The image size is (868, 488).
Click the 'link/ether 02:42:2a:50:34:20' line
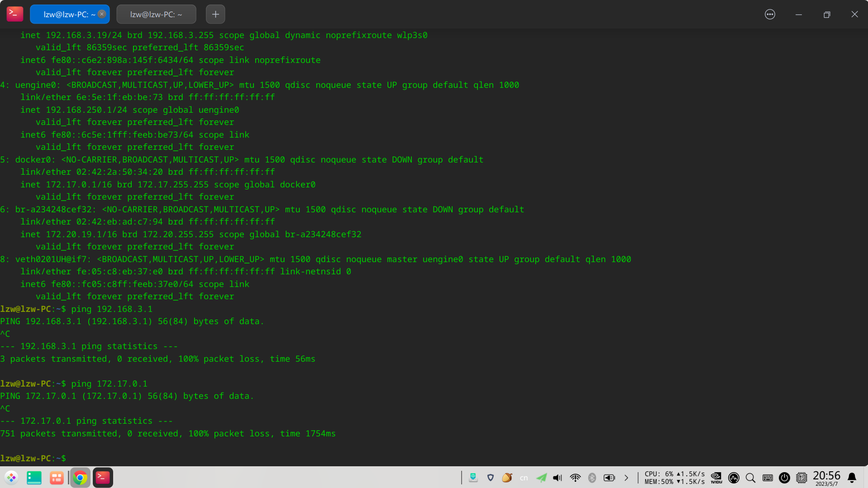coord(148,172)
